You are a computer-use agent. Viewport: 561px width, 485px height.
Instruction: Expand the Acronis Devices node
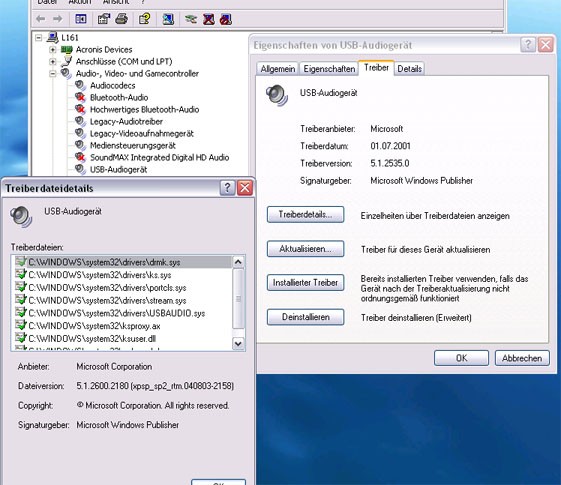point(53,49)
